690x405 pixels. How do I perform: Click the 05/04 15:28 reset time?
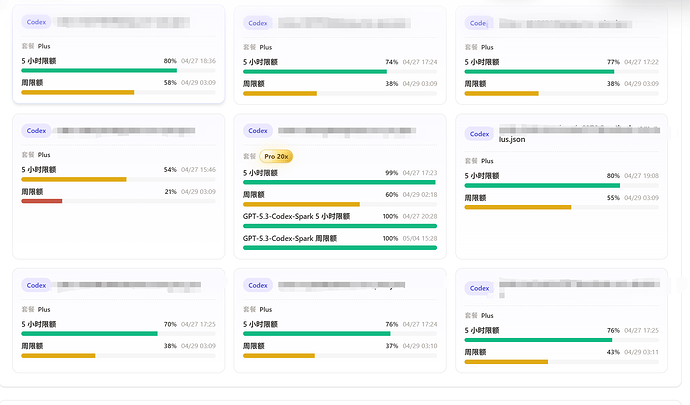click(x=420, y=238)
